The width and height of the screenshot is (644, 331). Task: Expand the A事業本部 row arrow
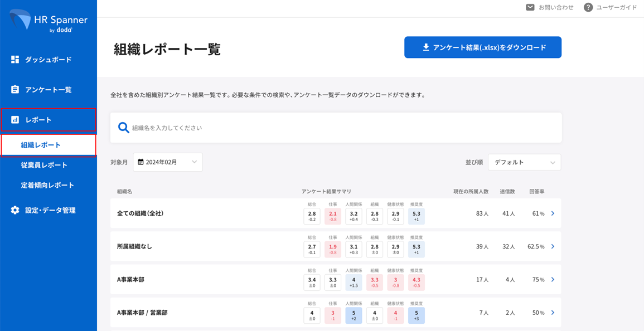pos(553,280)
